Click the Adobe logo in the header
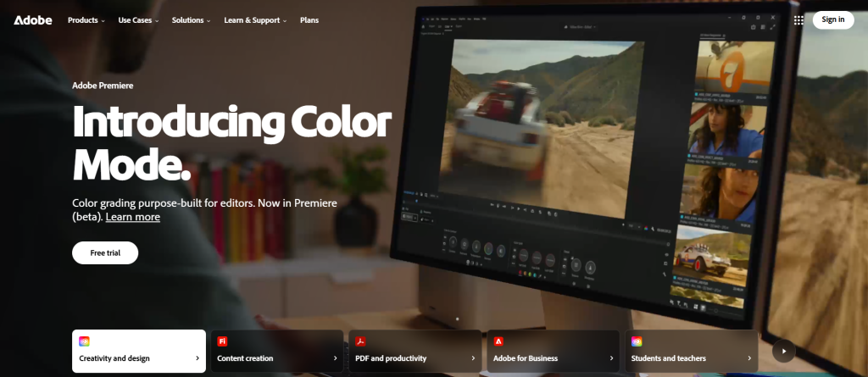The height and width of the screenshot is (377, 868). (x=34, y=19)
